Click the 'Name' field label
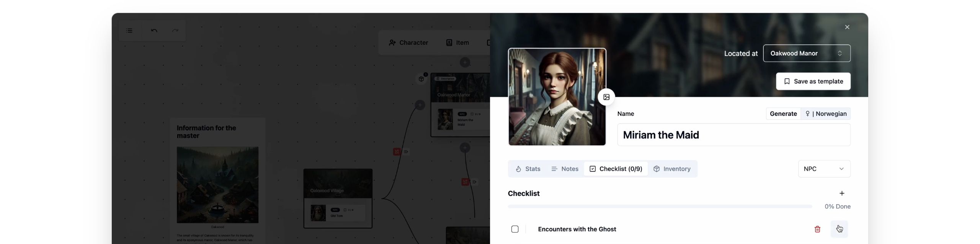The image size is (980, 244). click(626, 114)
